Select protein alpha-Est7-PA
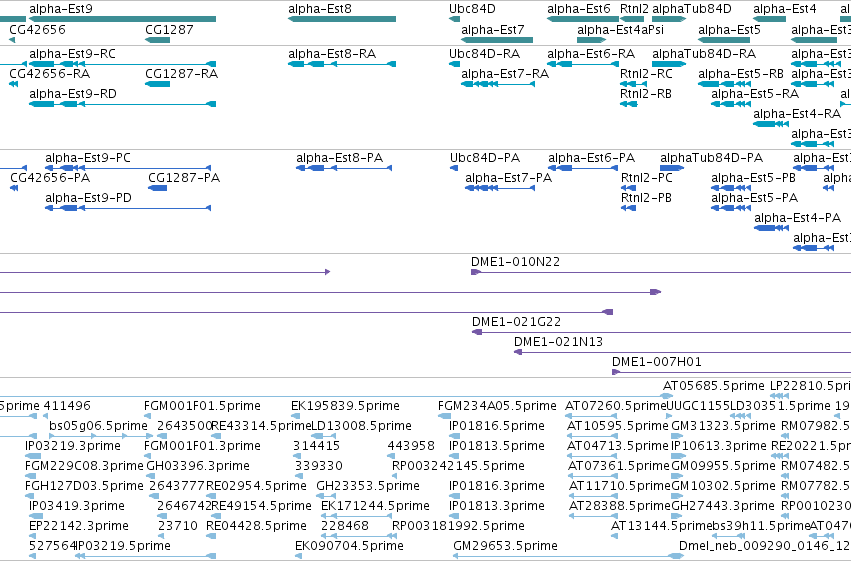This screenshot has height=561, width=851. (500, 188)
